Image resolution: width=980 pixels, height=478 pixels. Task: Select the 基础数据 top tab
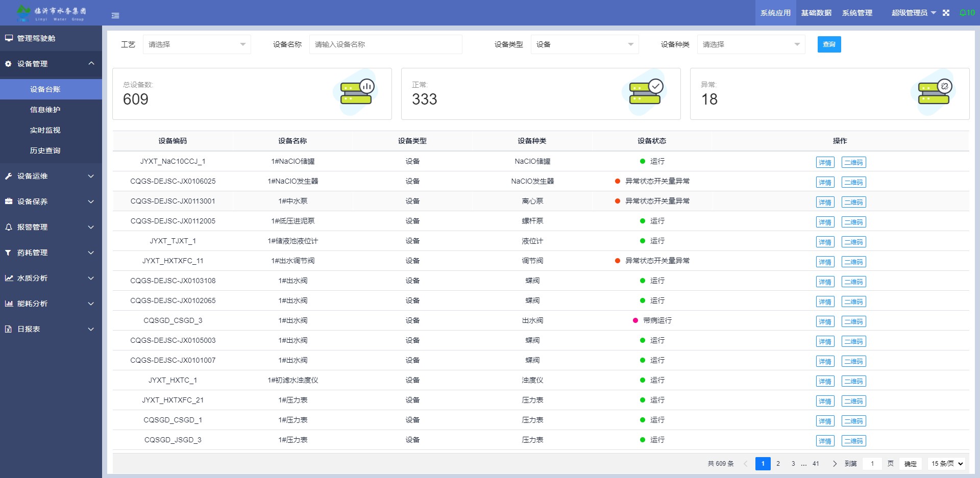(x=816, y=13)
